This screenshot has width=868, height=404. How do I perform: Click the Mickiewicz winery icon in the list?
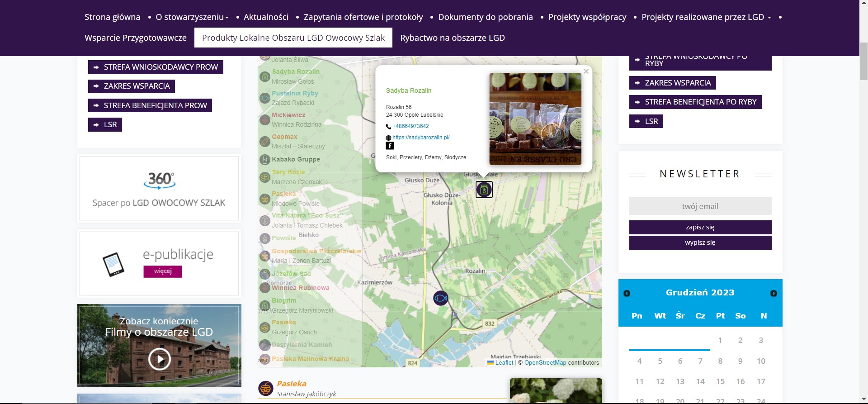point(265,120)
